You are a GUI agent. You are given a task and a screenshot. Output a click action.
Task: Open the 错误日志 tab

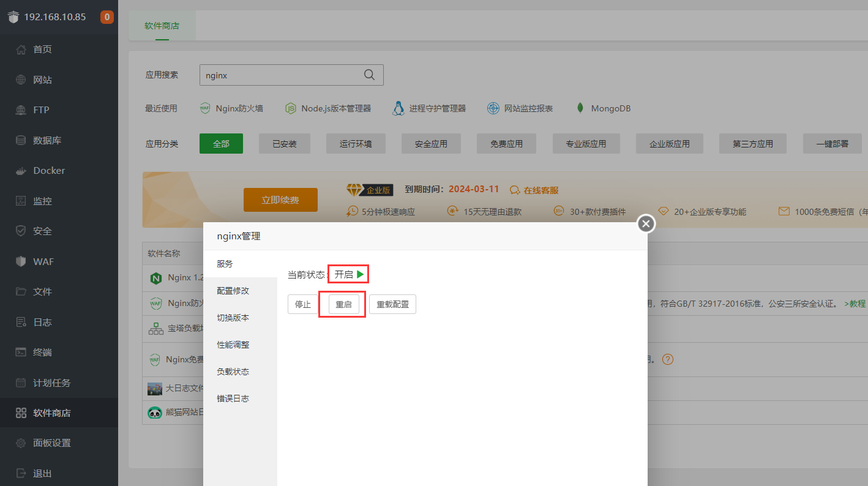pyautogui.click(x=240, y=398)
